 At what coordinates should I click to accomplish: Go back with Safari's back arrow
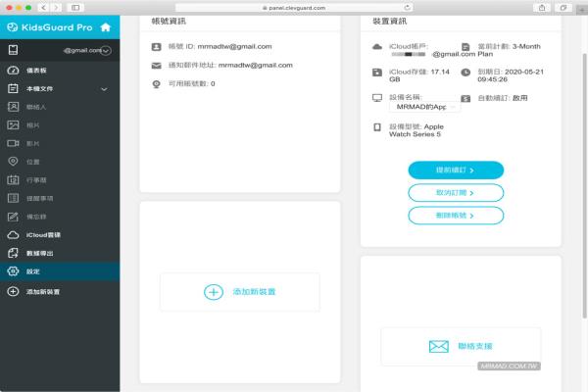click(x=43, y=8)
